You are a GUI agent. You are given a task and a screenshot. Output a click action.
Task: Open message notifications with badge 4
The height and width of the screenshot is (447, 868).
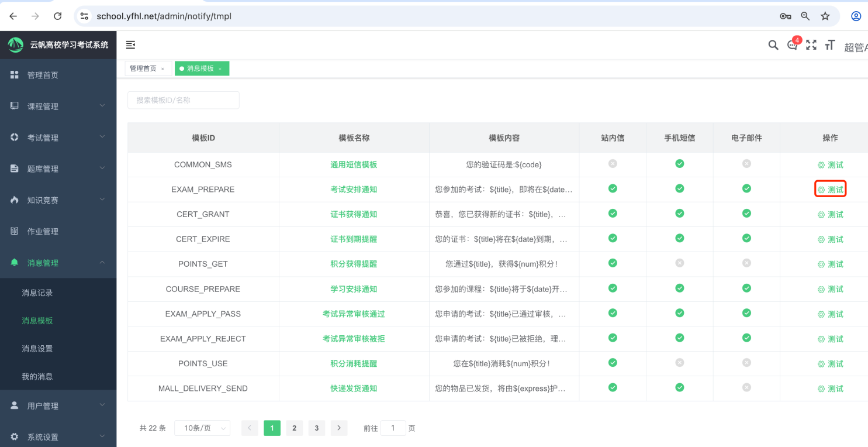793,45
